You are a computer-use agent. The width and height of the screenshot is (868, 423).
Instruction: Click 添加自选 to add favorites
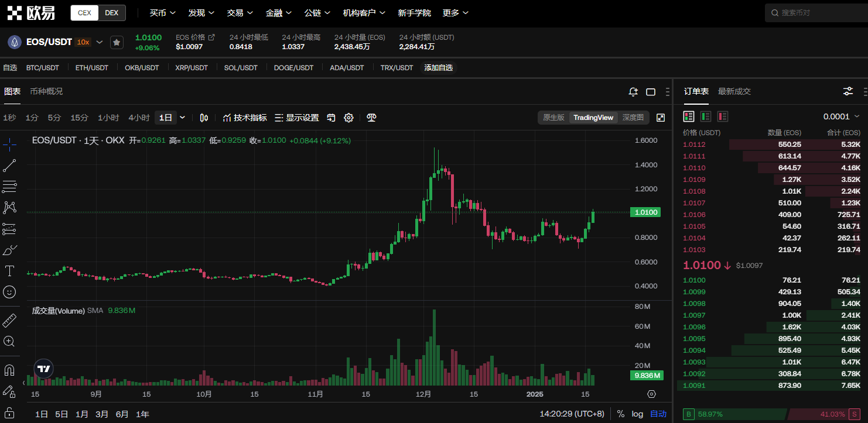[x=439, y=68]
